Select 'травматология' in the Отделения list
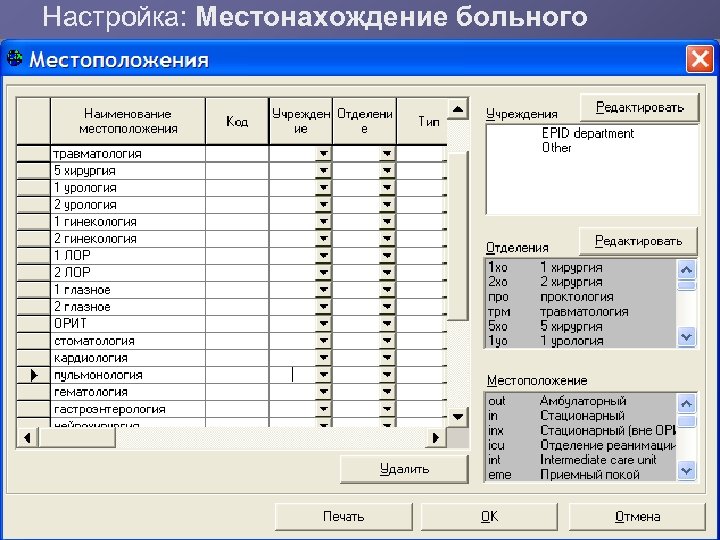 pos(581,312)
